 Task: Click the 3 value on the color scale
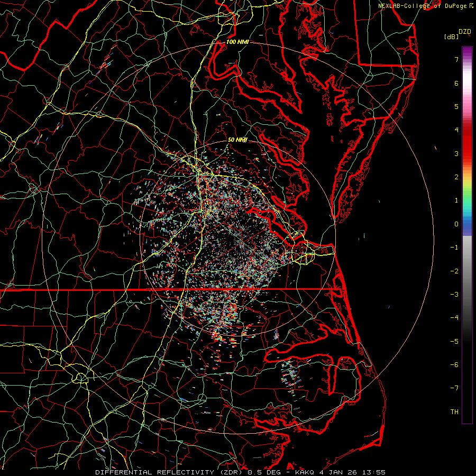(456, 153)
